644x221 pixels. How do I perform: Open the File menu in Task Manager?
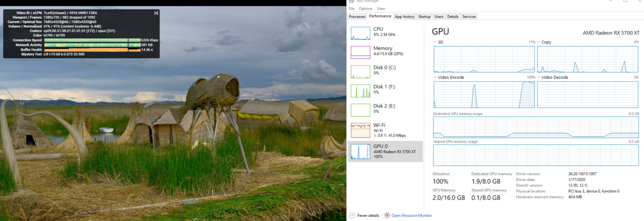coord(351,9)
